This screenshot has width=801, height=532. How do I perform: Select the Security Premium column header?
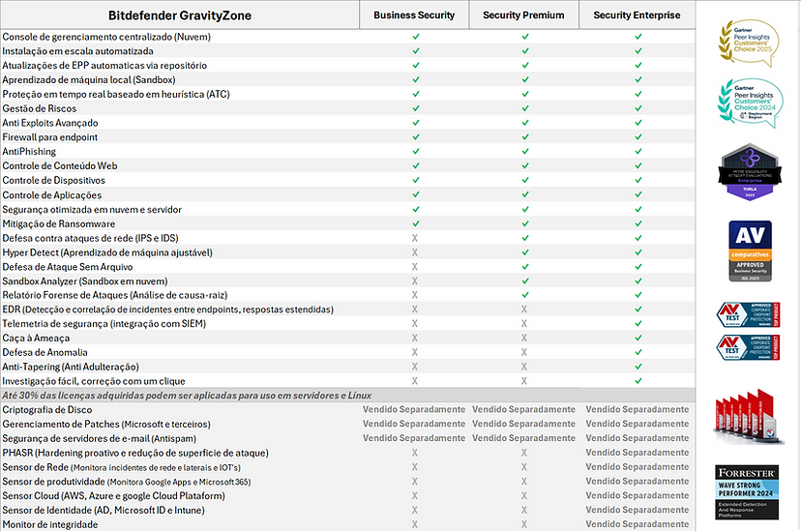523,15
